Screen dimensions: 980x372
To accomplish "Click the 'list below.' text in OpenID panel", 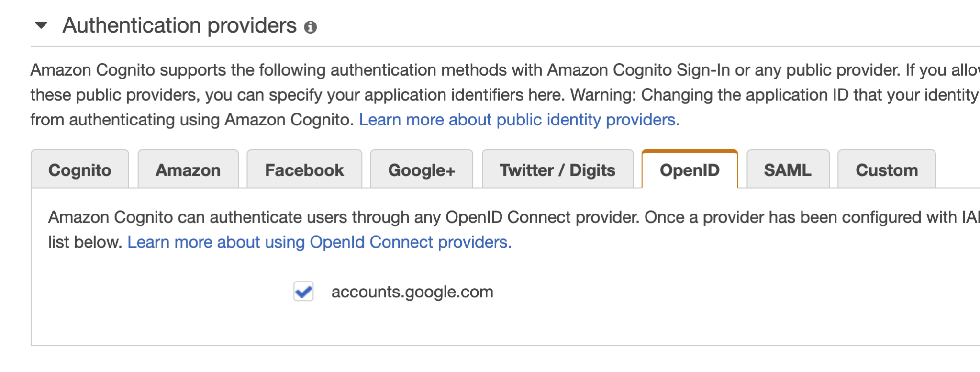I will tap(85, 242).
